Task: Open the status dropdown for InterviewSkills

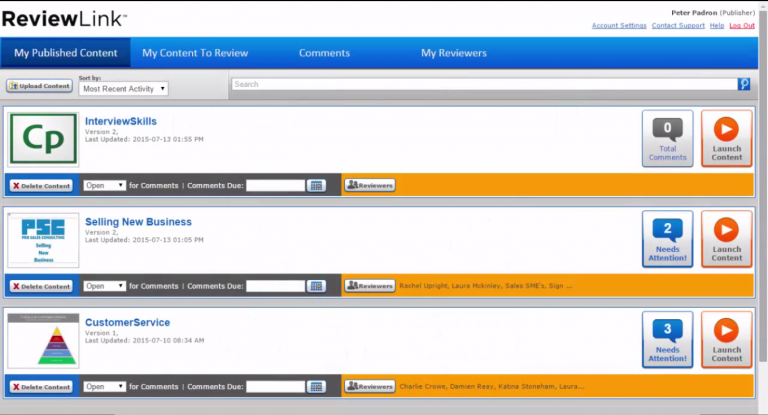Action: click(x=105, y=185)
